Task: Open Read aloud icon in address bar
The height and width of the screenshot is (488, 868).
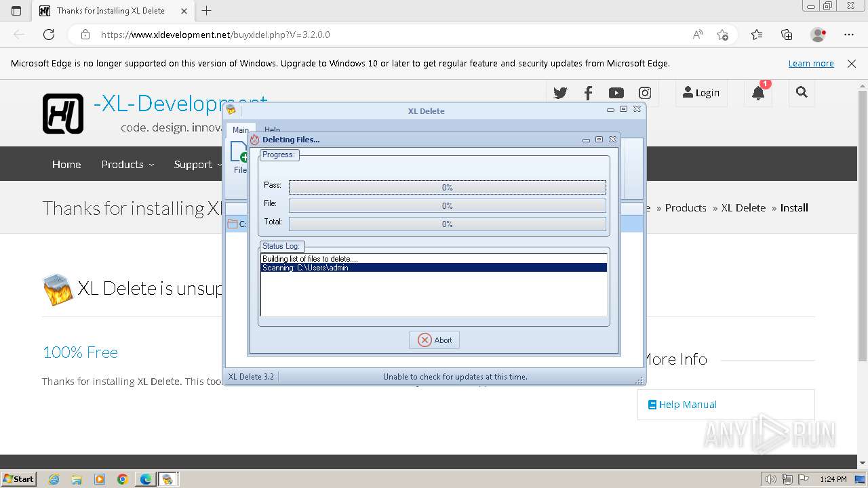Action: pos(697,35)
